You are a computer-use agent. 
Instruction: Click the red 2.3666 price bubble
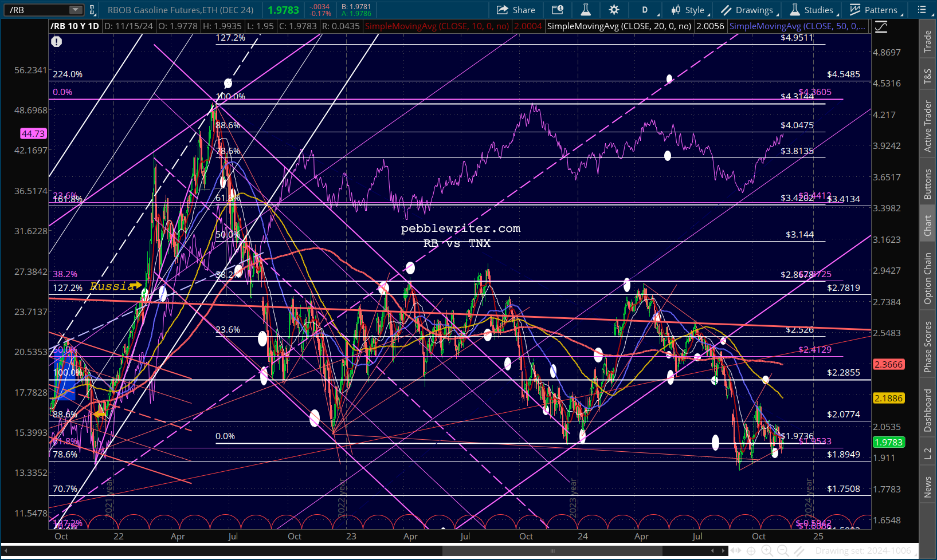tap(888, 364)
